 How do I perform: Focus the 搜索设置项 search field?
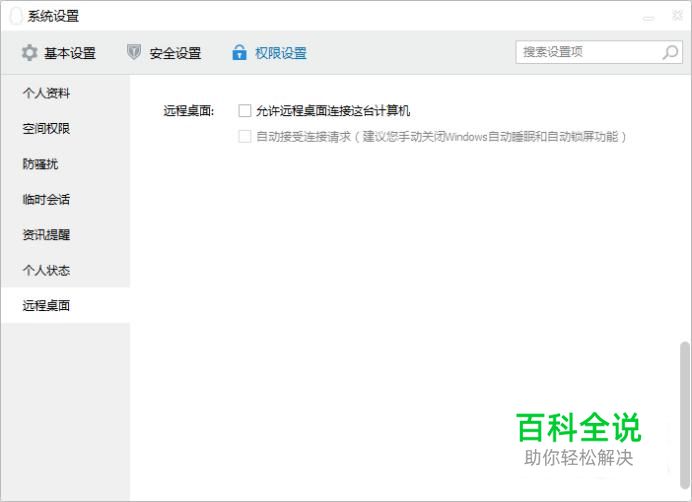coord(599,52)
